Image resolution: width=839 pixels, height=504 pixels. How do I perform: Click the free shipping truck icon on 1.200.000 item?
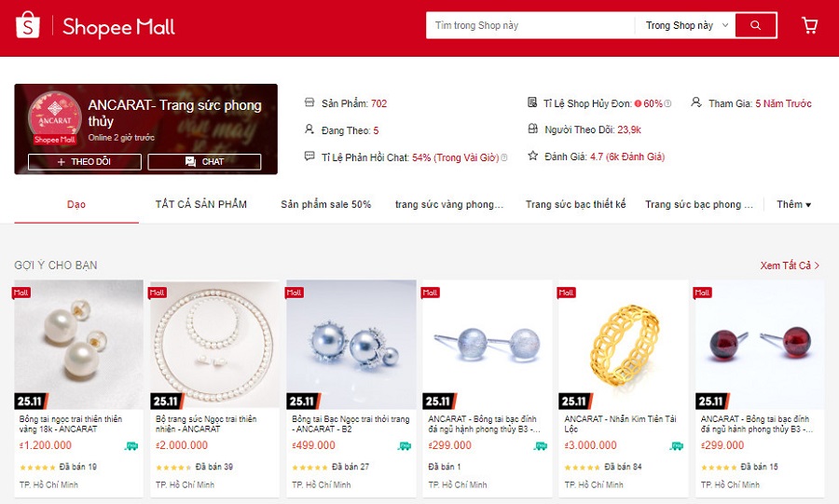pos(131,445)
